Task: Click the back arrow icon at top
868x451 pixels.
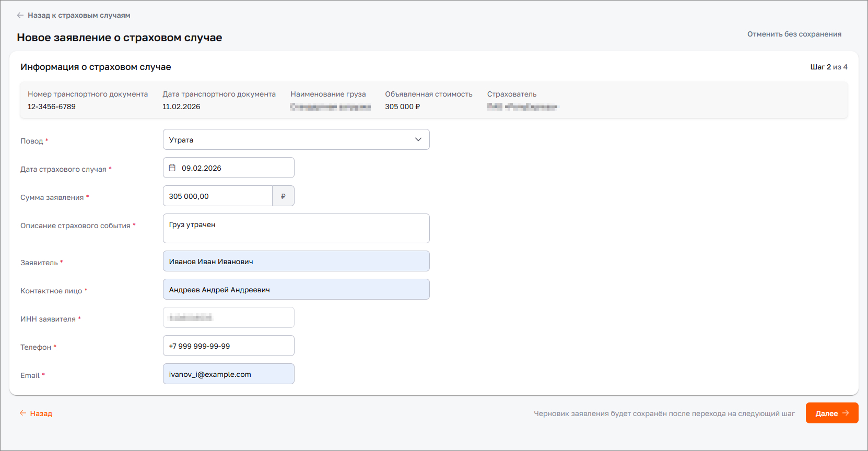Action: (x=20, y=16)
